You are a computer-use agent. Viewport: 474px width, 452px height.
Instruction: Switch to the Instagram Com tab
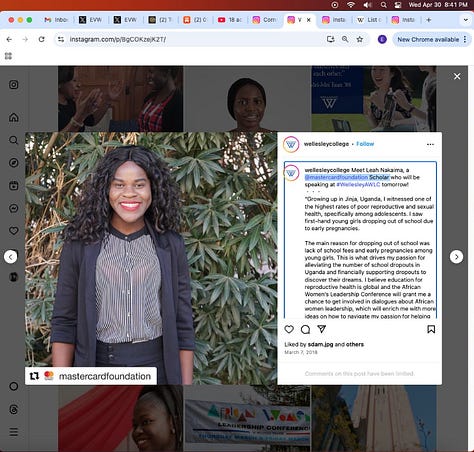pyautogui.click(x=265, y=20)
